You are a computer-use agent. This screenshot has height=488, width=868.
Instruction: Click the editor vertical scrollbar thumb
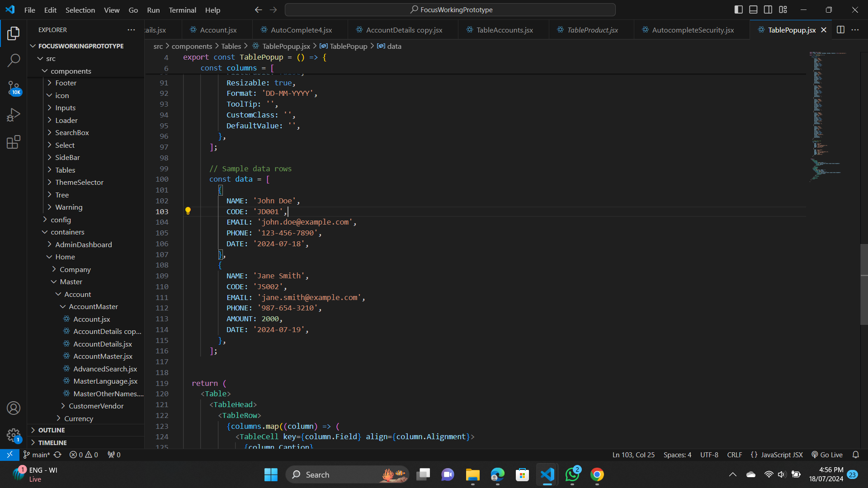[863, 285]
